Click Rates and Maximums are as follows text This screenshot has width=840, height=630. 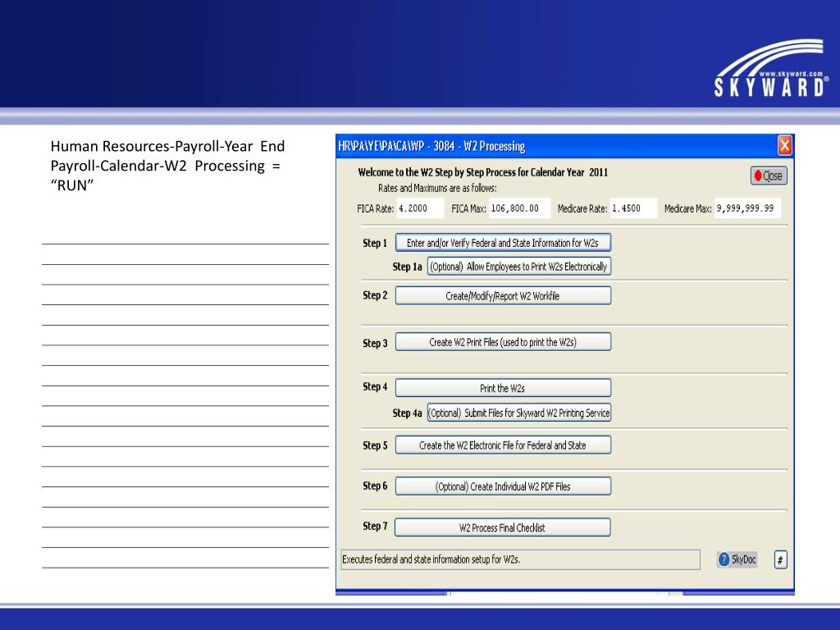pyautogui.click(x=437, y=188)
